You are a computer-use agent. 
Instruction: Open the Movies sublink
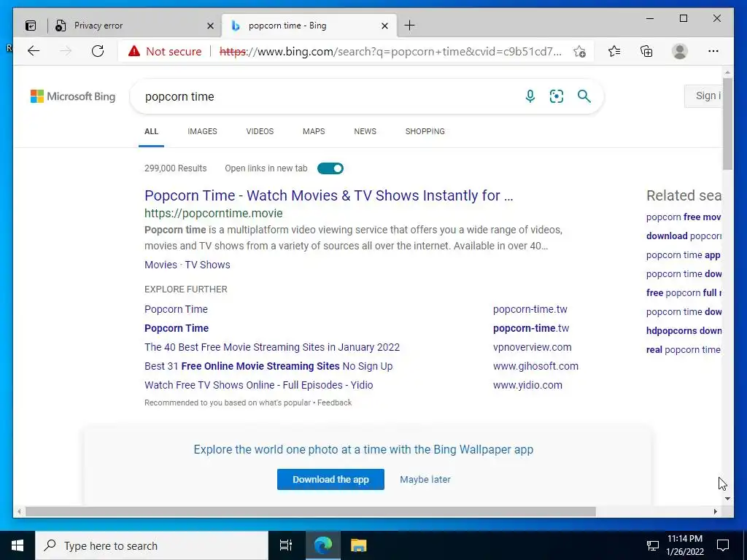(160, 265)
